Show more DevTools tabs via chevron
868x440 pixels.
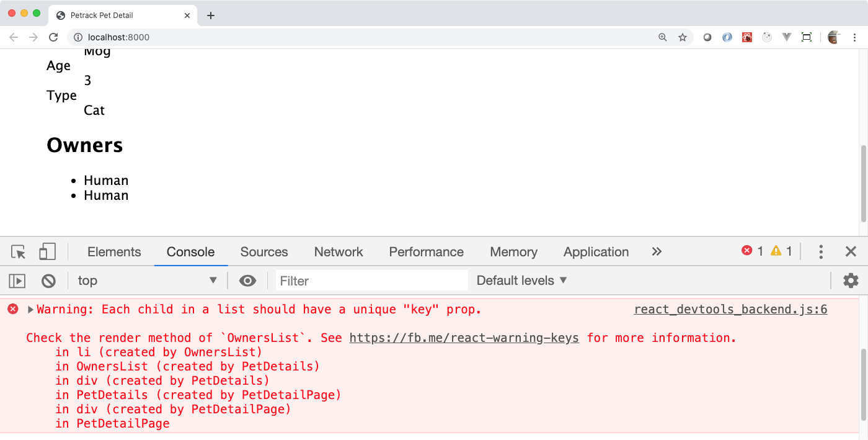point(657,251)
